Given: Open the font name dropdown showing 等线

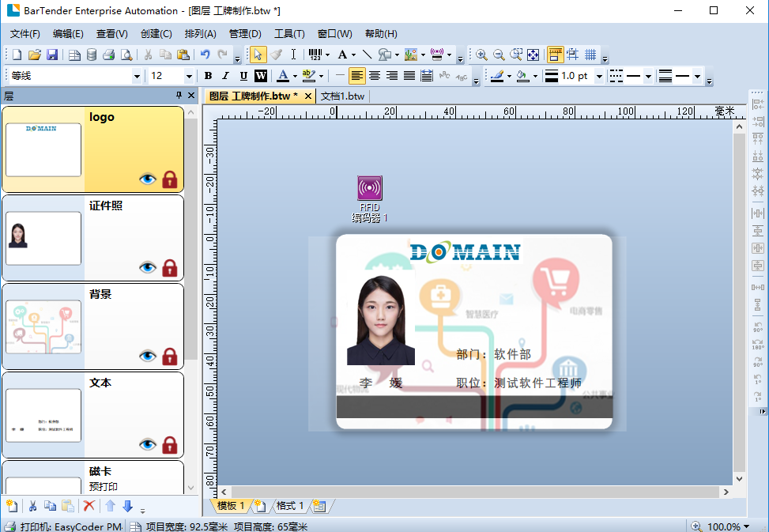Looking at the screenshot, I should (137, 76).
